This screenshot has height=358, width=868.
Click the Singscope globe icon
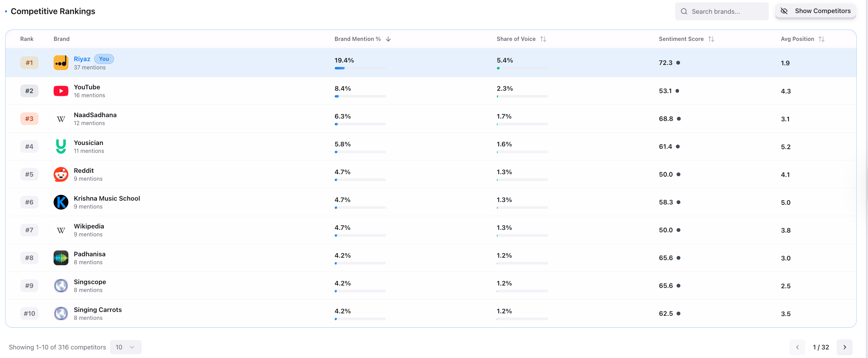click(61, 286)
